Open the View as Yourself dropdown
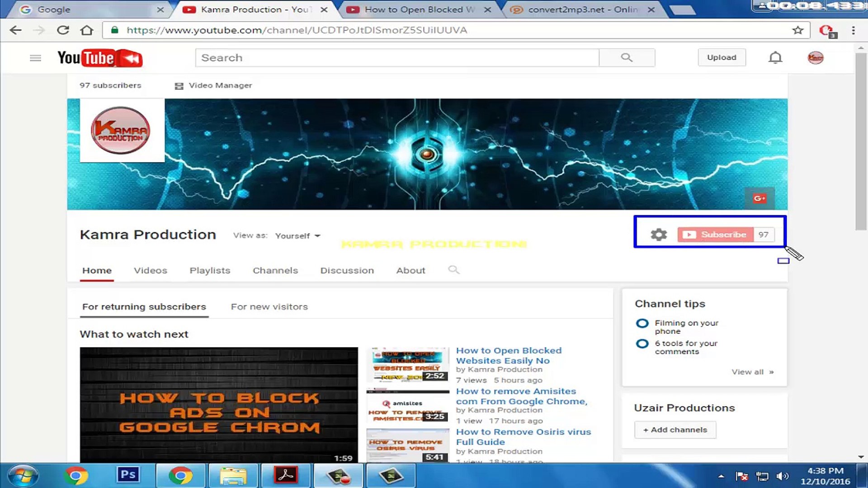The height and width of the screenshot is (488, 868). point(296,235)
